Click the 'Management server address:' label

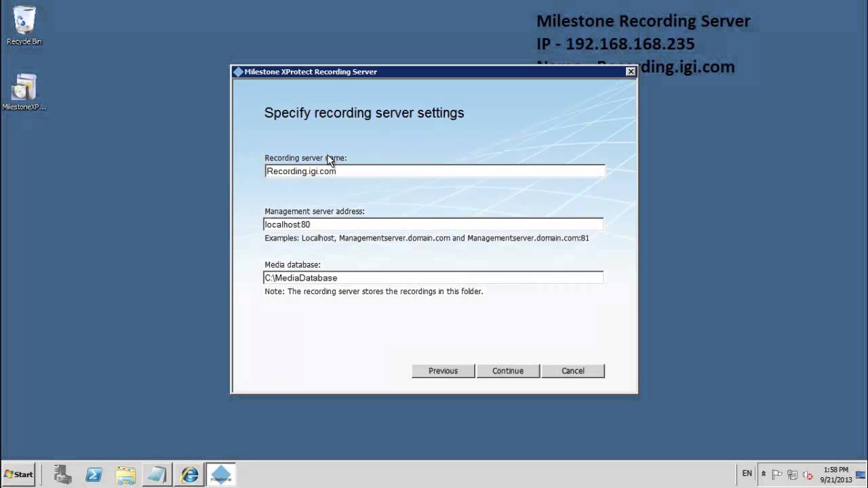point(315,211)
